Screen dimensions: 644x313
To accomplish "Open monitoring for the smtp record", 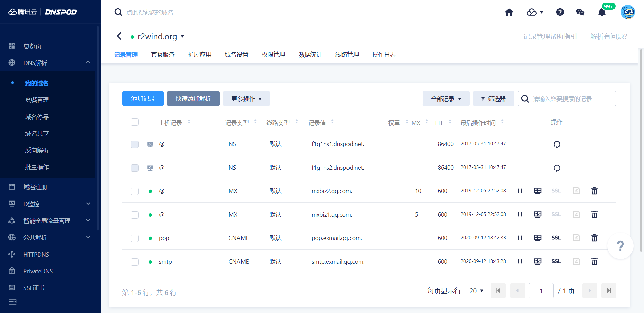I will click(x=537, y=261).
